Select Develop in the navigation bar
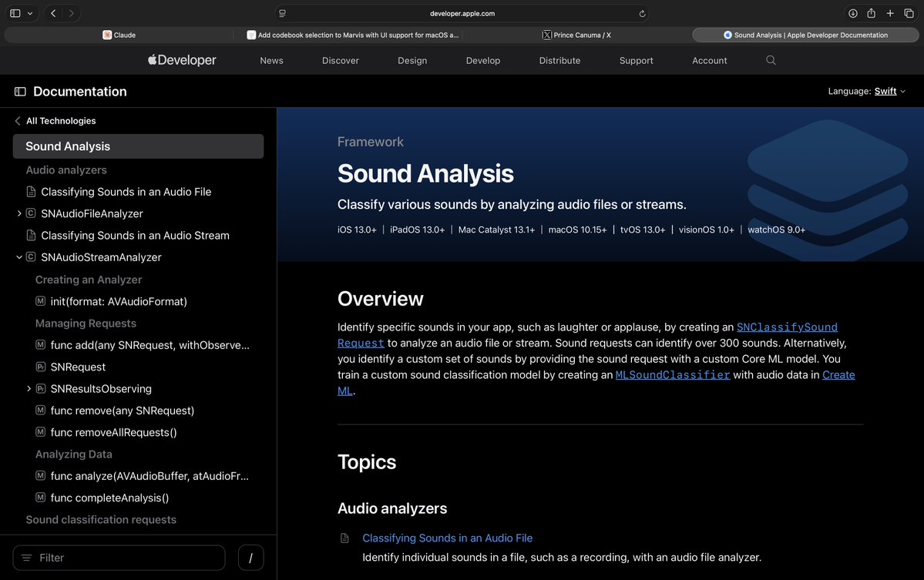 coord(482,60)
